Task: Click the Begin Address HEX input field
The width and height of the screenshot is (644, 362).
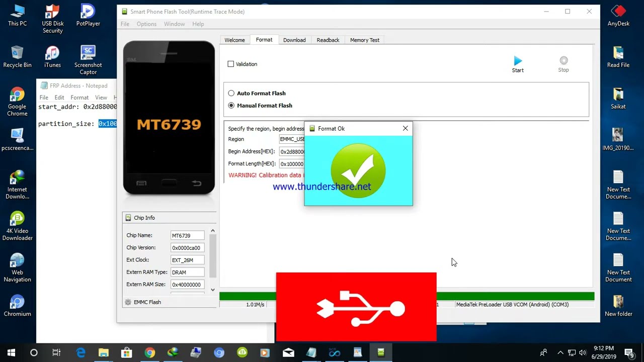Action: pos(292,151)
